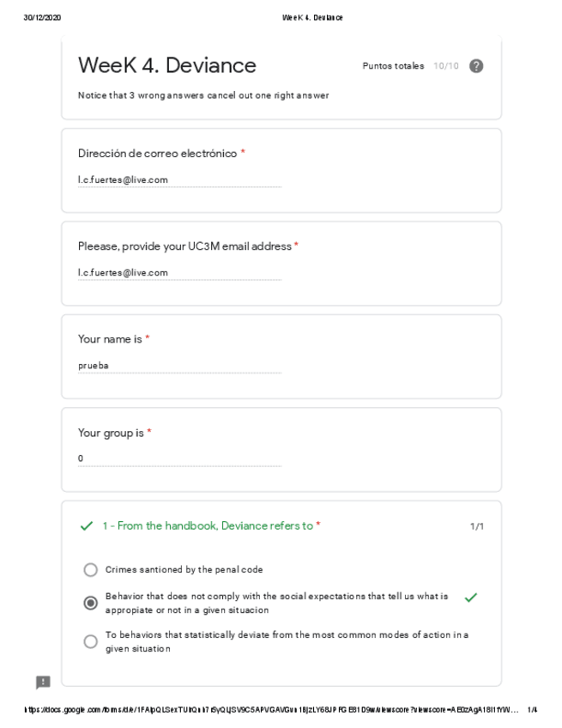Choose the 'statistically deviate' answer option
This screenshot has height=728, width=562.
pos(91,639)
